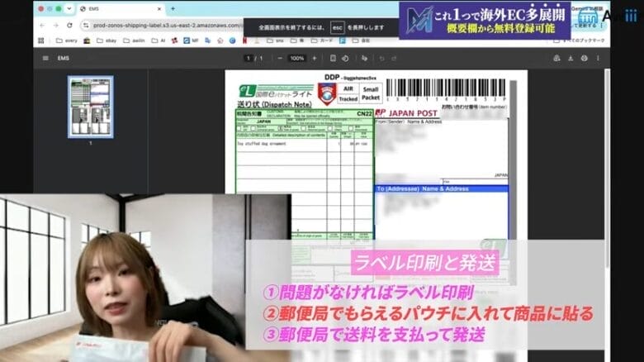The width and height of the screenshot is (644, 362).
Task: Rotate the PDF counterclockwise
Action: [x=345, y=59]
